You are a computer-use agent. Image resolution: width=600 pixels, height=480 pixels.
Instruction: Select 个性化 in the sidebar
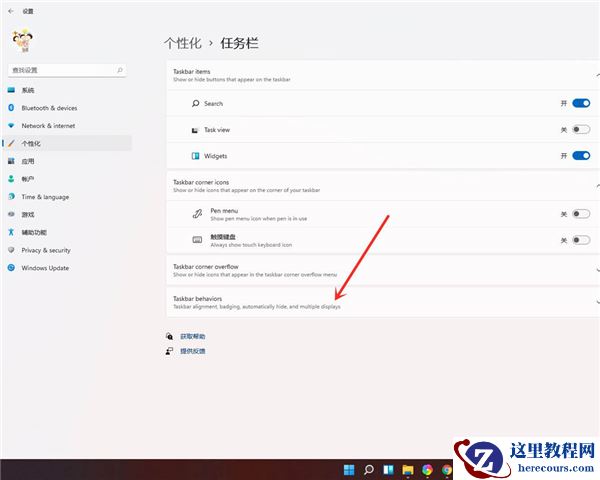(67, 144)
